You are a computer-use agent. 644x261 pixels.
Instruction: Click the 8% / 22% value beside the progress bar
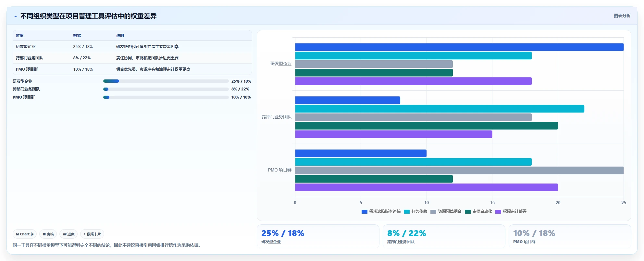pos(240,89)
